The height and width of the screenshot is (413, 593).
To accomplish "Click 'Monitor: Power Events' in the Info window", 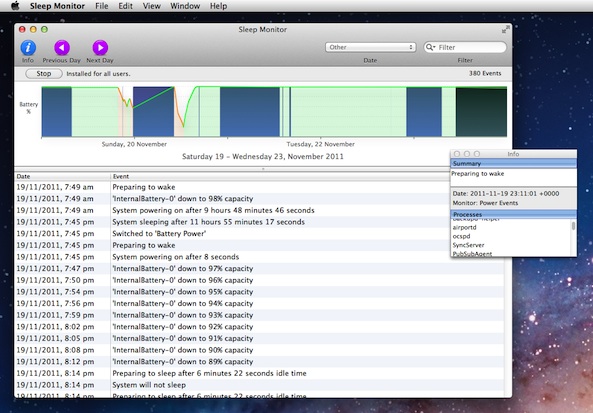I will (x=485, y=203).
